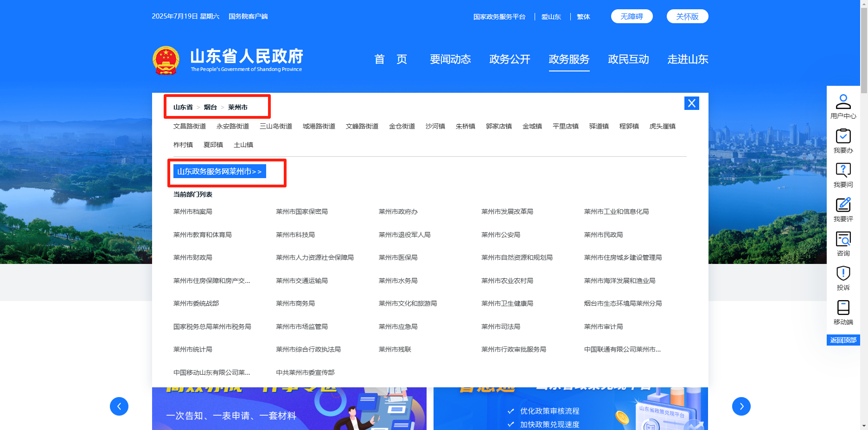Image resolution: width=868 pixels, height=430 pixels.
Task: Click the 移动端 mobile icon
Action: pyautogui.click(x=843, y=308)
